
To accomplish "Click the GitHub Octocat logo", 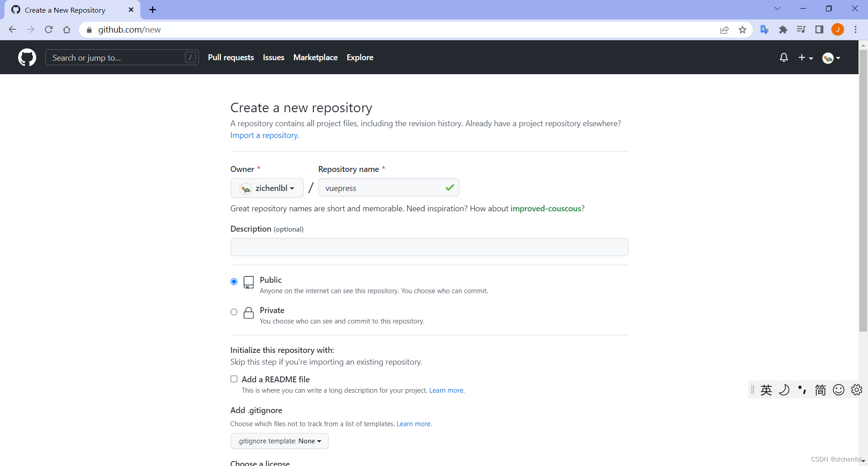I will pos(27,57).
